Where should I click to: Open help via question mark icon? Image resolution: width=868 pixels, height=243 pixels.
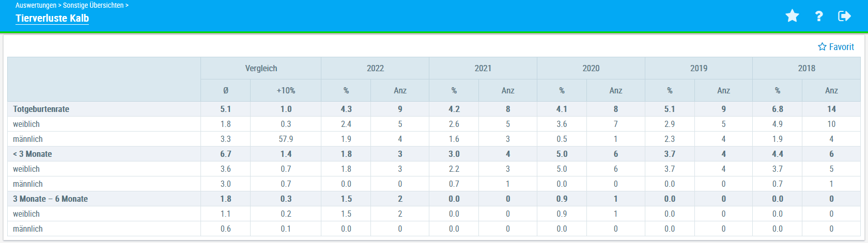pos(819,16)
